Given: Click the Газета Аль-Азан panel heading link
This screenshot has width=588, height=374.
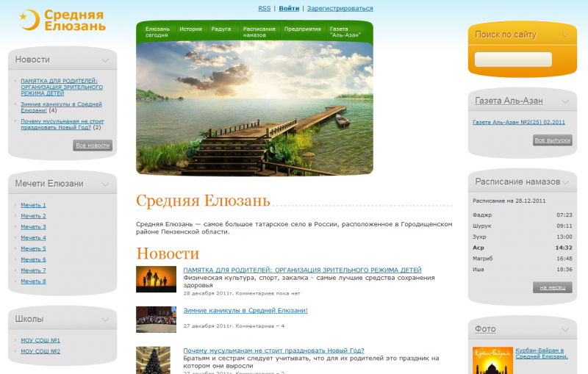Looking at the screenshot, I should 509,101.
